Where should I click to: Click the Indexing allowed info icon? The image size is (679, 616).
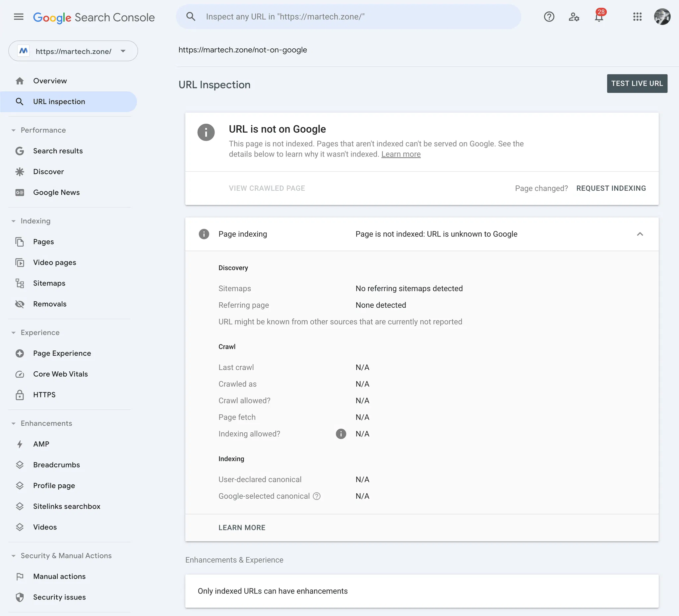[341, 434]
